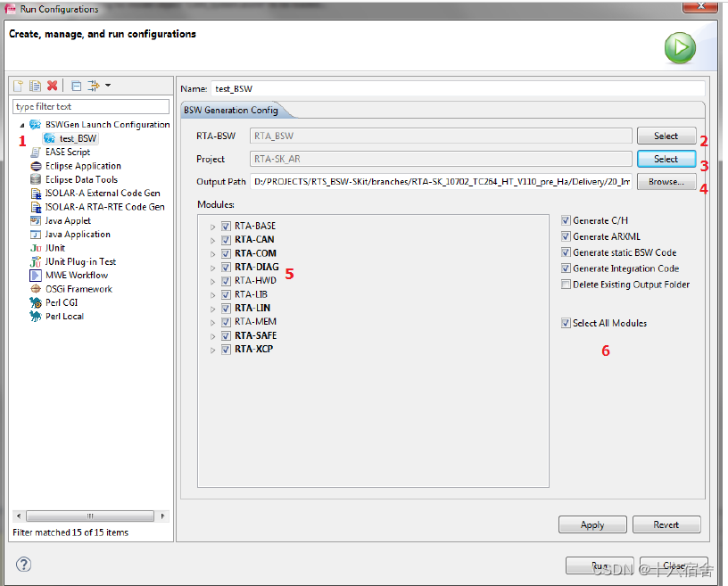Click Select button for Project
This screenshot has height=586, width=728.
666,159
